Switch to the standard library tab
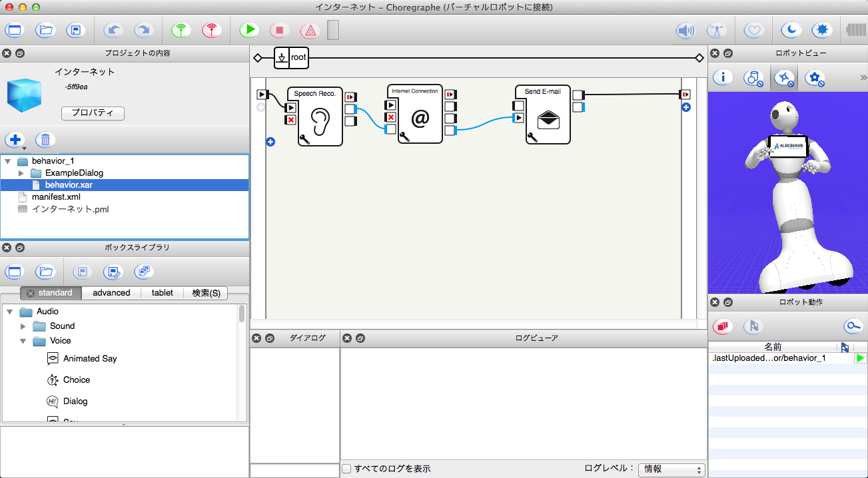868x478 pixels. click(x=51, y=293)
